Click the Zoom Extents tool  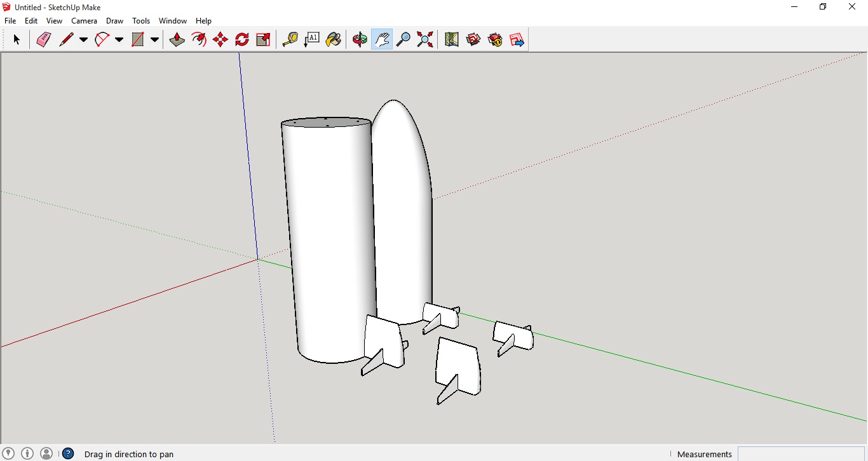(425, 40)
